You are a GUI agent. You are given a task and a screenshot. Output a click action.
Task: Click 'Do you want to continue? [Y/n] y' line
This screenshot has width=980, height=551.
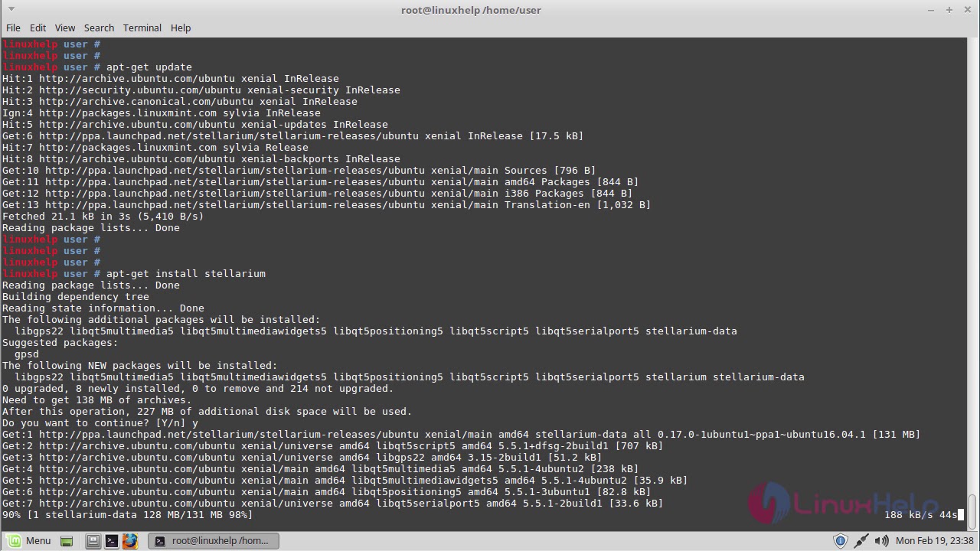coord(100,422)
